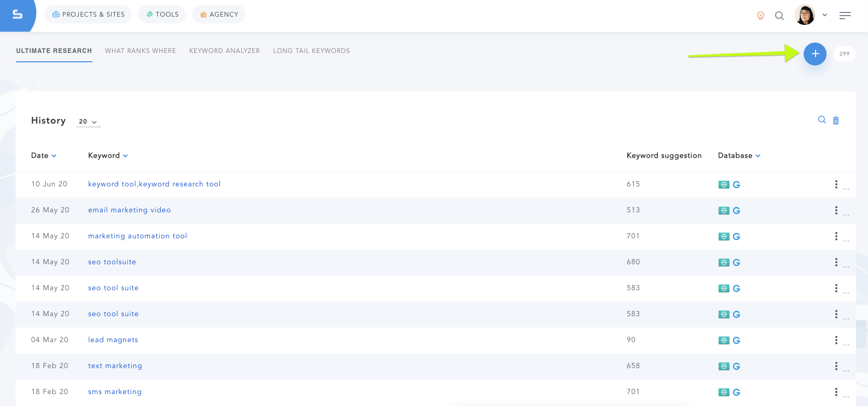Viewport: 868px width, 406px height.
Task: Change history rows per page dropdown showing 20
Action: (x=88, y=121)
